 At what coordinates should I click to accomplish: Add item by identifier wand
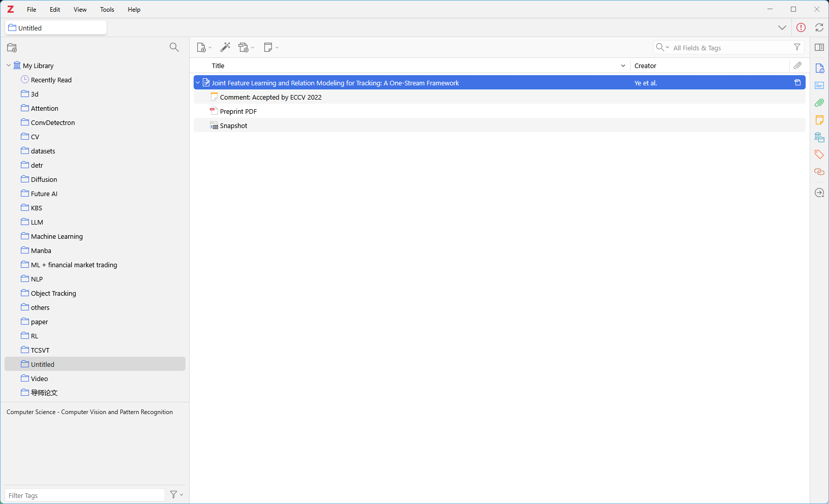(x=225, y=47)
